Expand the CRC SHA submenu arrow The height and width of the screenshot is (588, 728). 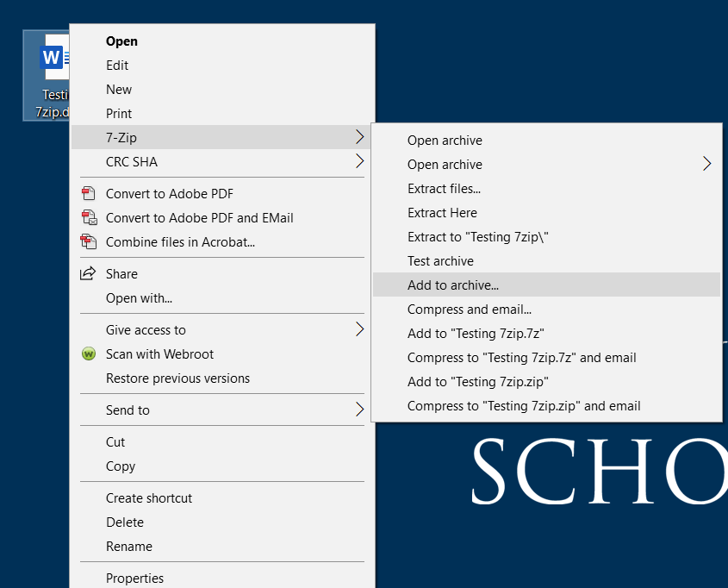(x=360, y=162)
